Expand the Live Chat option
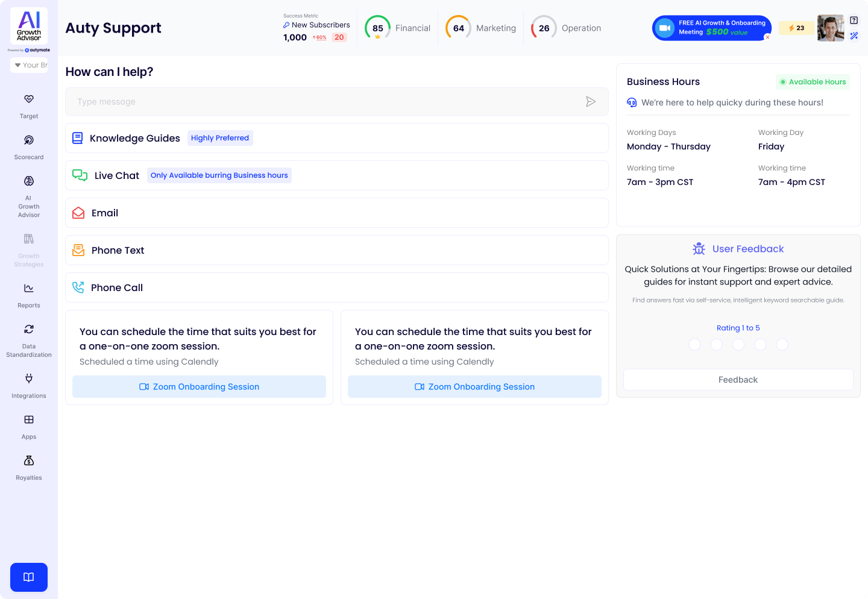The height and width of the screenshot is (599, 868). tap(336, 175)
